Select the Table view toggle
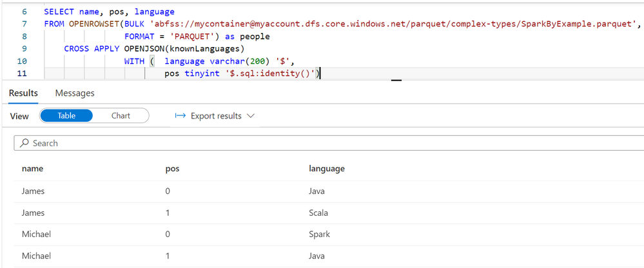The image size is (644, 268). [66, 116]
